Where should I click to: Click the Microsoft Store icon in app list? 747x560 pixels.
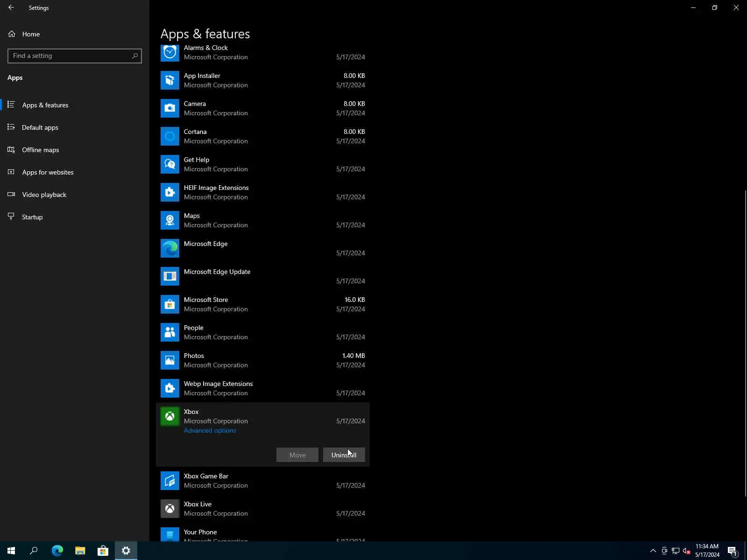[170, 304]
